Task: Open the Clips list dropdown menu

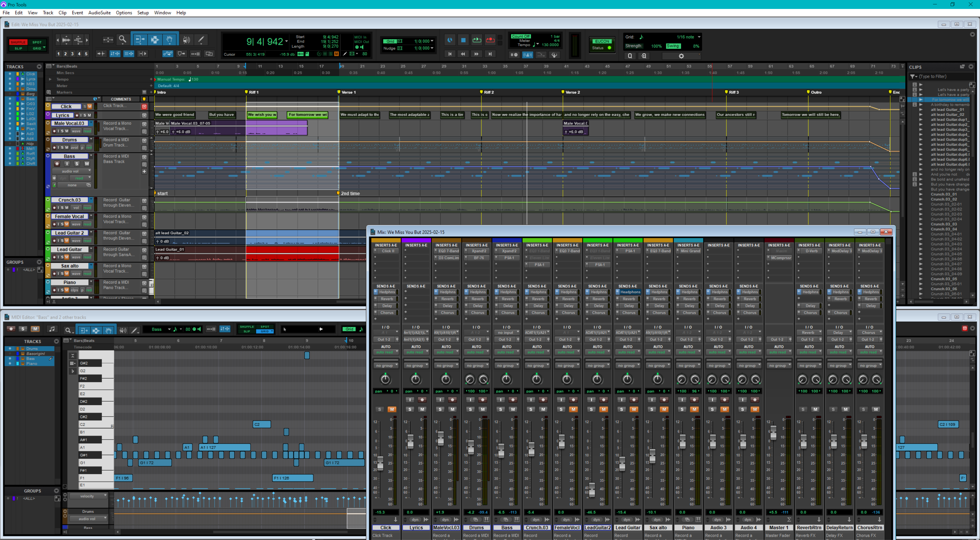Action: 971,67
